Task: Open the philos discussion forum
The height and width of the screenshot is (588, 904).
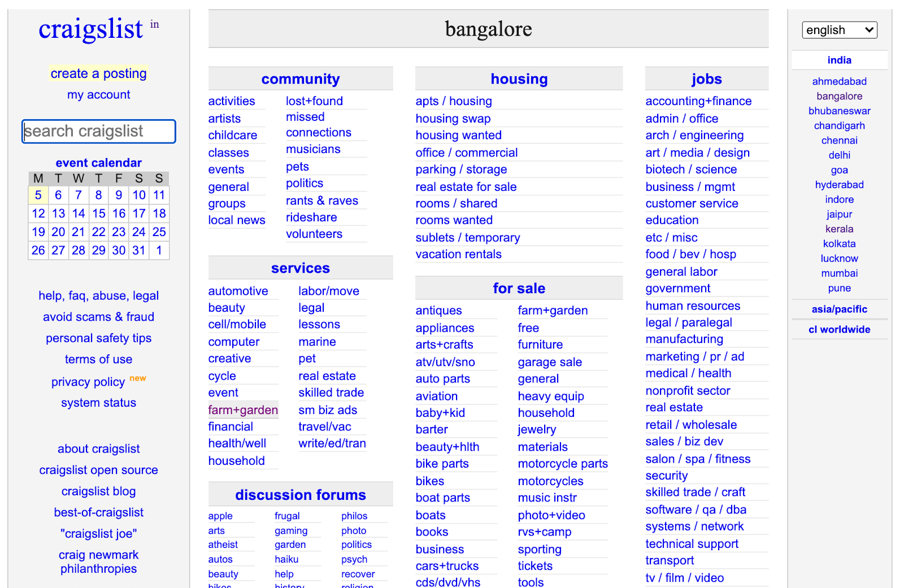Action: (x=354, y=516)
